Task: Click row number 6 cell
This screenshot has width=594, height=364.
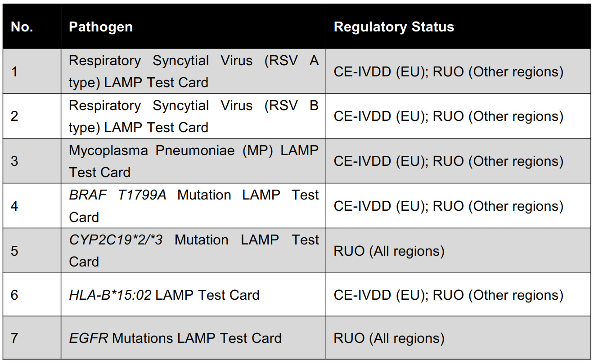Action: [14, 295]
